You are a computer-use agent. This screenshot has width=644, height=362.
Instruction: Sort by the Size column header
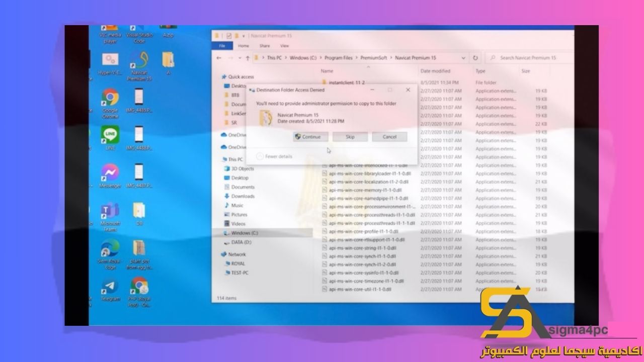coord(526,71)
